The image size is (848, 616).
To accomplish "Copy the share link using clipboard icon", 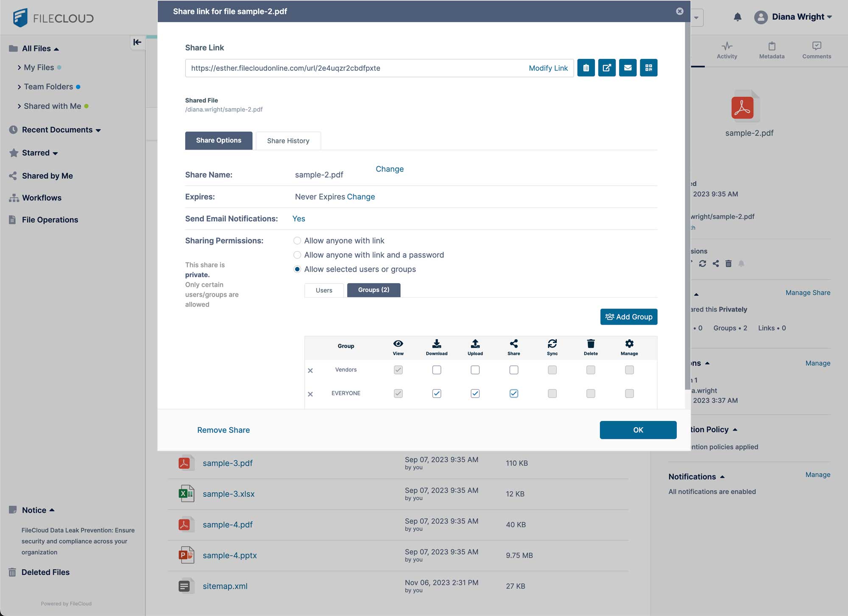I will pos(586,67).
